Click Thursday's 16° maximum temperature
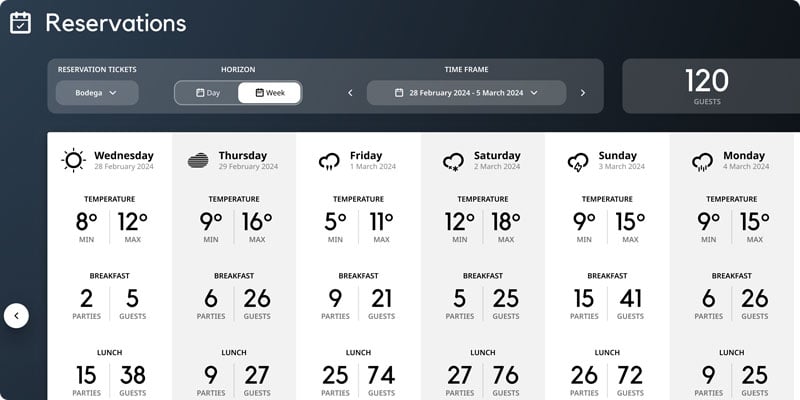 click(257, 221)
